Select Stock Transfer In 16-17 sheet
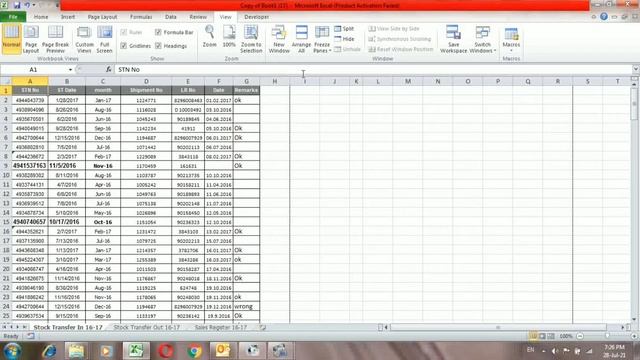 68,327
